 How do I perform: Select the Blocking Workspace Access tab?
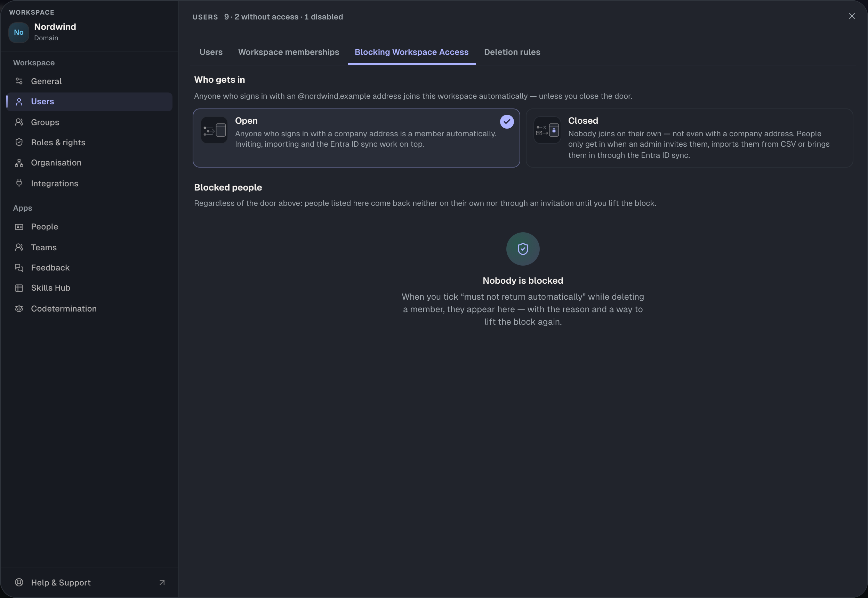click(411, 52)
